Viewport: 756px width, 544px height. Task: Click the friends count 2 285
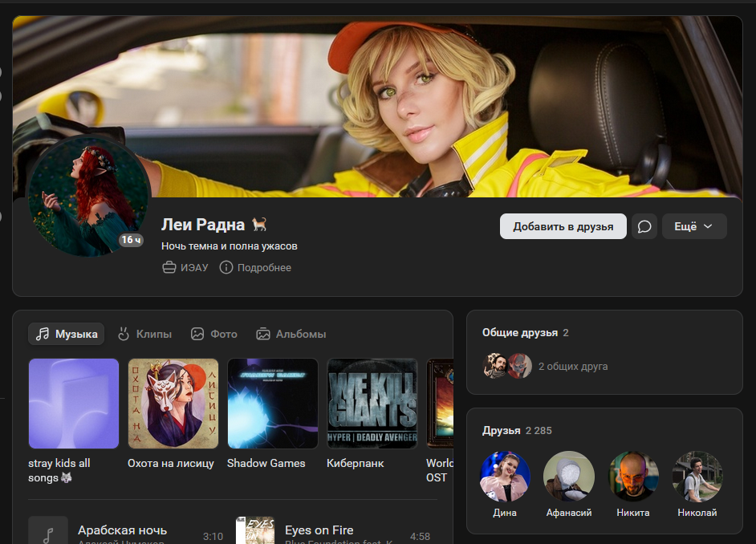tap(539, 430)
